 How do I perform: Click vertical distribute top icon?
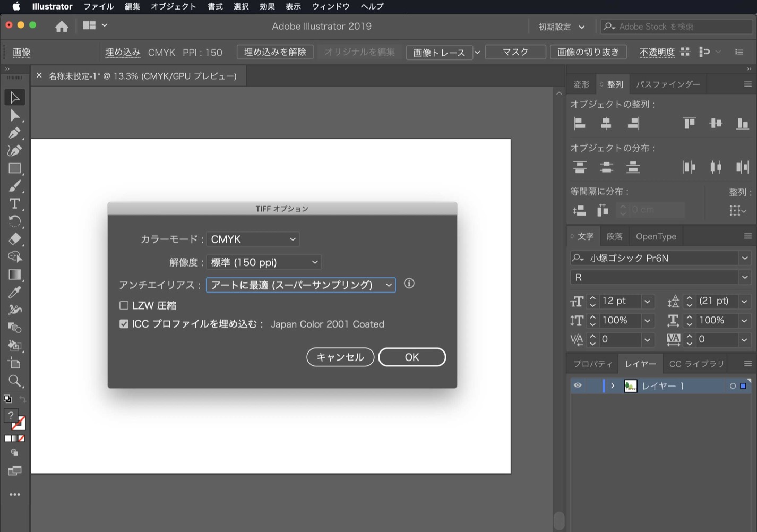click(580, 168)
